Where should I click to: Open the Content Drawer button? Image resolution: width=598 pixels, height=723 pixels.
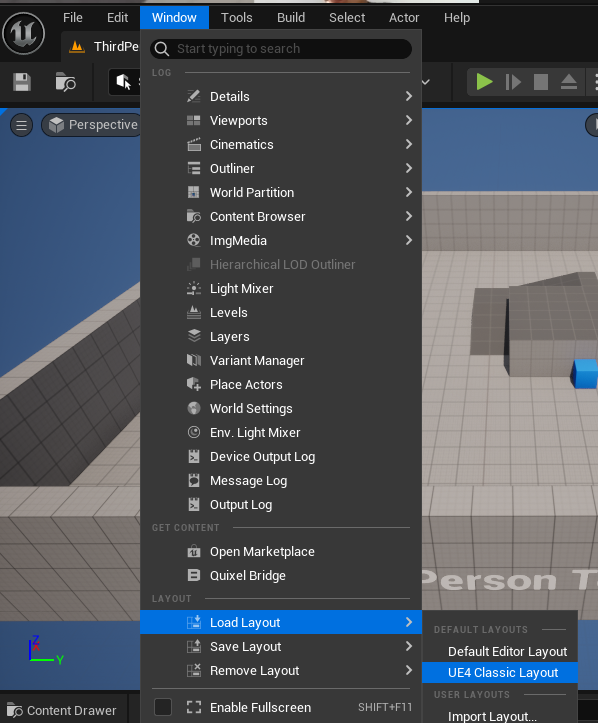pyautogui.click(x=62, y=711)
